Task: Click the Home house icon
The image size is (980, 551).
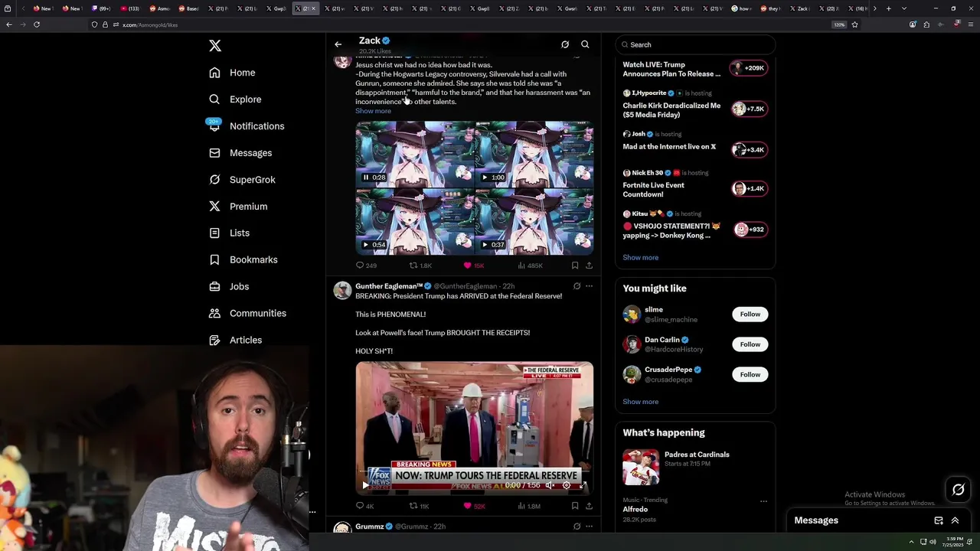Action: (x=214, y=73)
